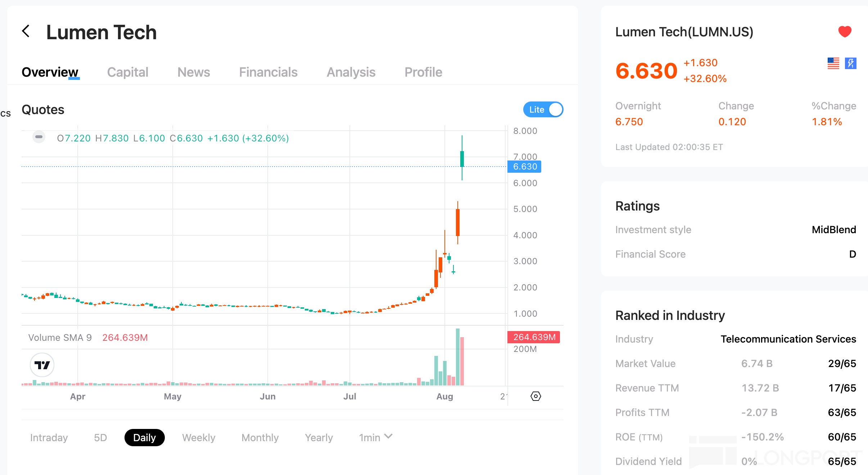This screenshot has width=868, height=475.
Task: Click the main price 6.630
Action: coord(646,71)
